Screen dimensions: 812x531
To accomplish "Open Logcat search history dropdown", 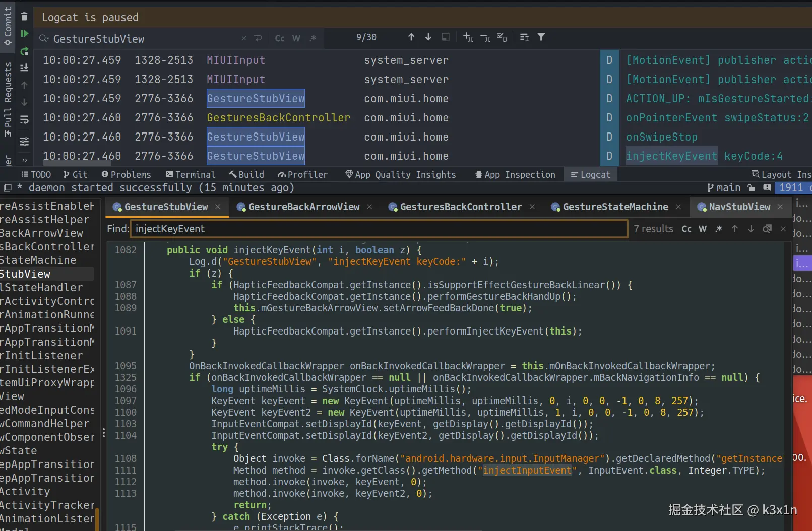I will [x=44, y=39].
